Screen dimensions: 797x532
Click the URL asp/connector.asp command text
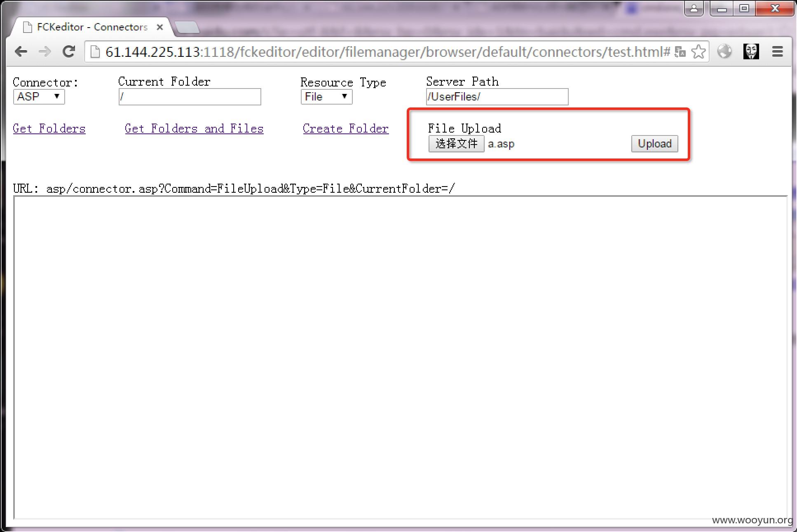[234, 189]
